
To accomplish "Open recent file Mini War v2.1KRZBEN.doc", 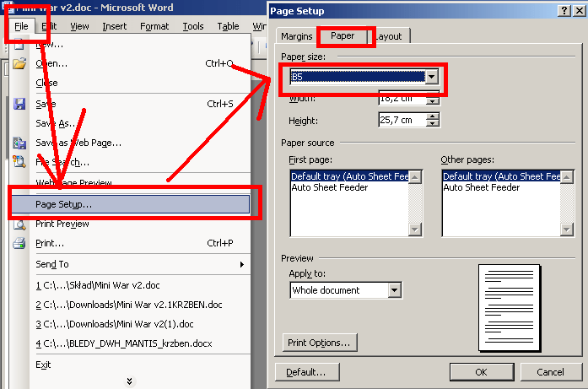I will coord(128,305).
